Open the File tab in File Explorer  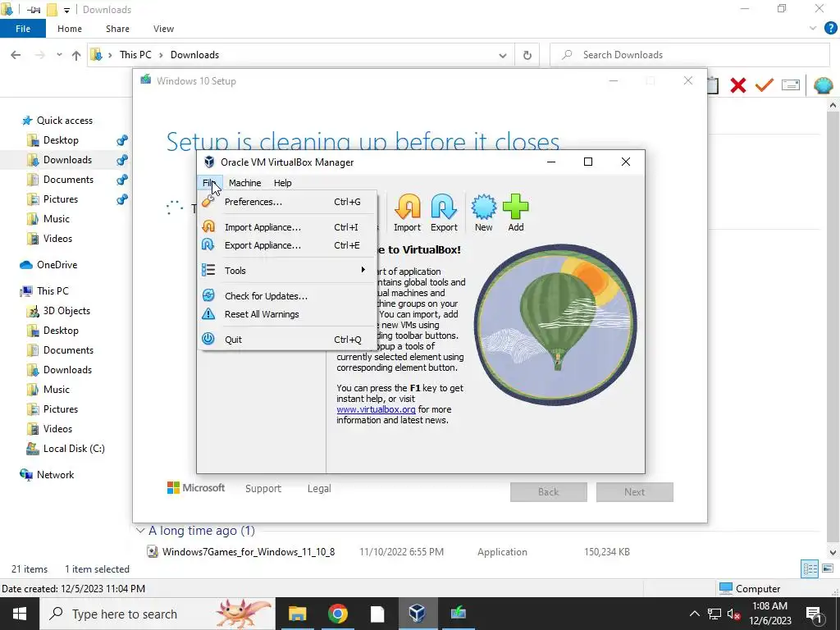(x=22, y=29)
